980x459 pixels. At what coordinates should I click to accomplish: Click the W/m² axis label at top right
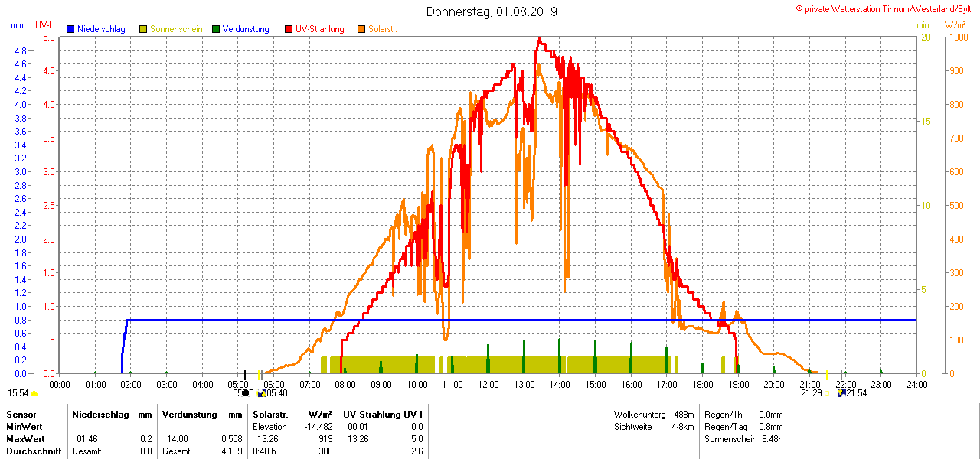(x=955, y=25)
